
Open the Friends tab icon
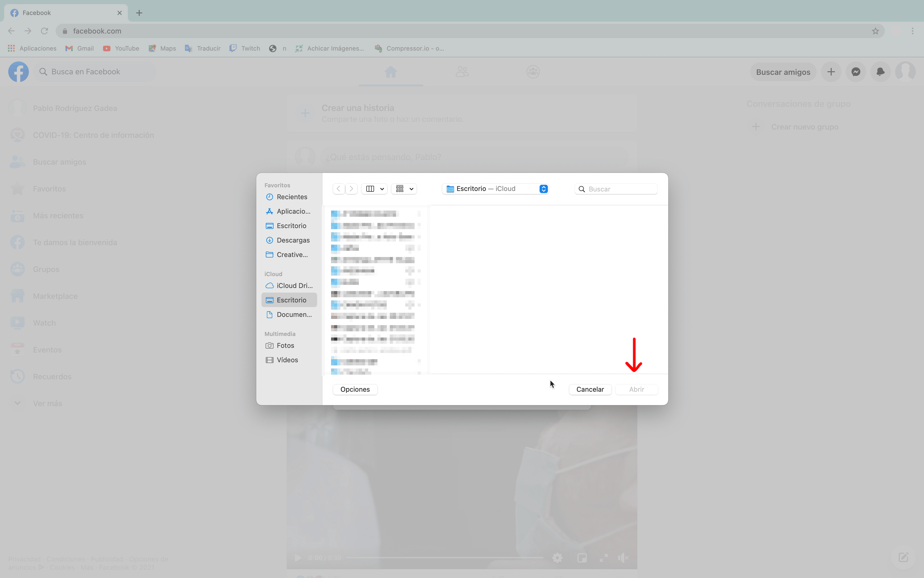pyautogui.click(x=462, y=72)
